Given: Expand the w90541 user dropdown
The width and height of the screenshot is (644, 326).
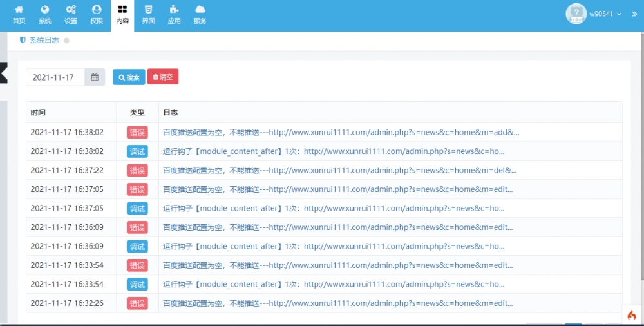Looking at the screenshot, I should 605,14.
